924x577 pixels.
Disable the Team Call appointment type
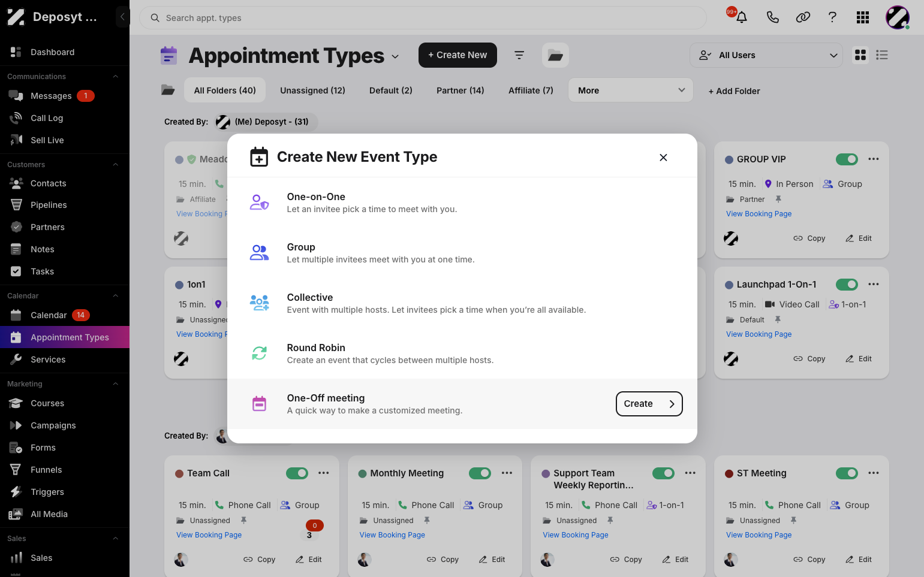click(x=297, y=473)
